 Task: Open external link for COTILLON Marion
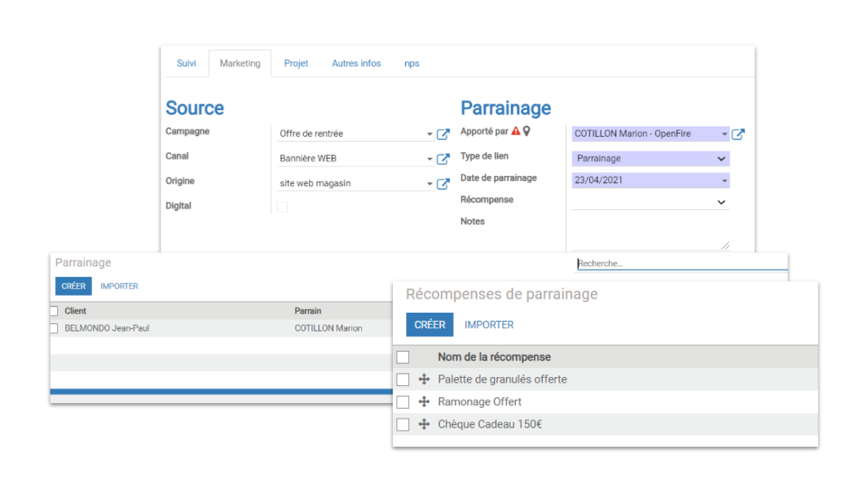click(738, 134)
